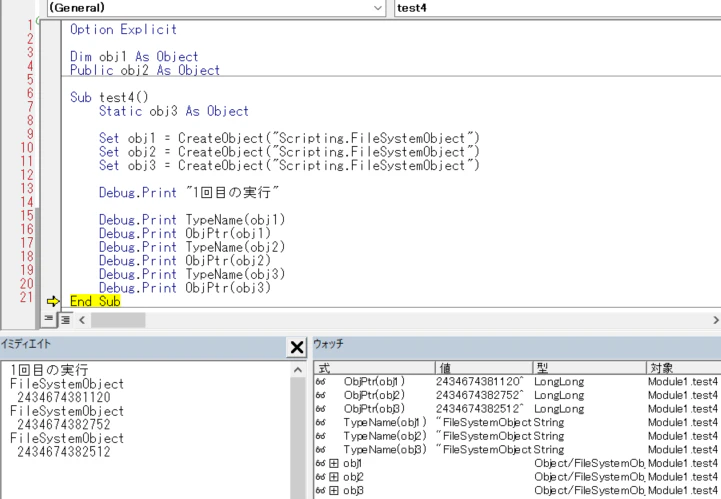This screenshot has width=721, height=499.
Task: Click the ウォッチ panel title
Action: (328, 344)
